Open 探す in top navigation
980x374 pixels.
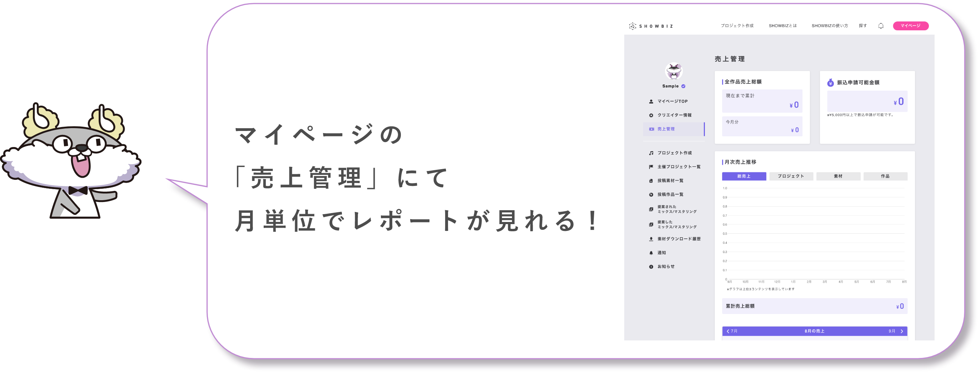862,26
